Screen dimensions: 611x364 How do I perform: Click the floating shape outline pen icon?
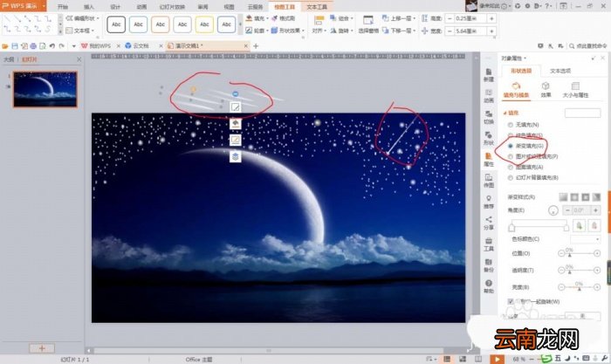235,140
